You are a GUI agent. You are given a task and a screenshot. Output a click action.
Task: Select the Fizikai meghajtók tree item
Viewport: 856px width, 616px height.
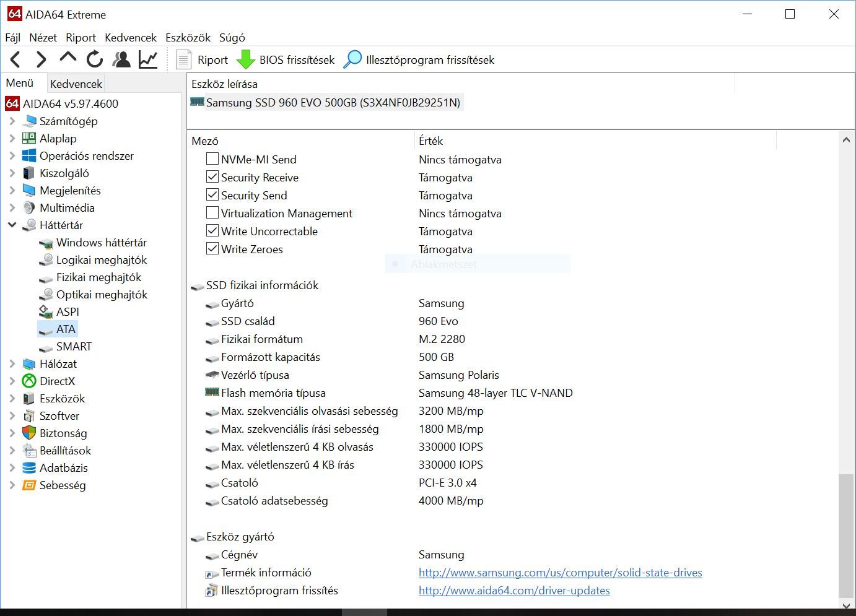coord(98,277)
